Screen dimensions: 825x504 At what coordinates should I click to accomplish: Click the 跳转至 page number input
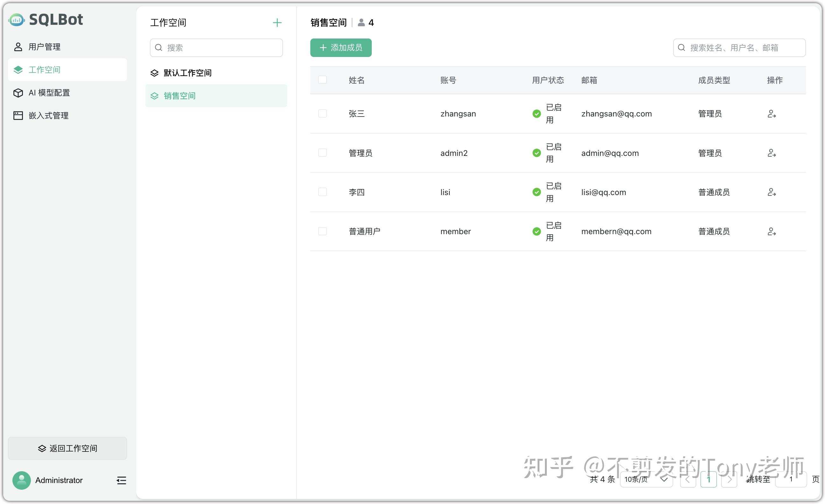coord(791,479)
